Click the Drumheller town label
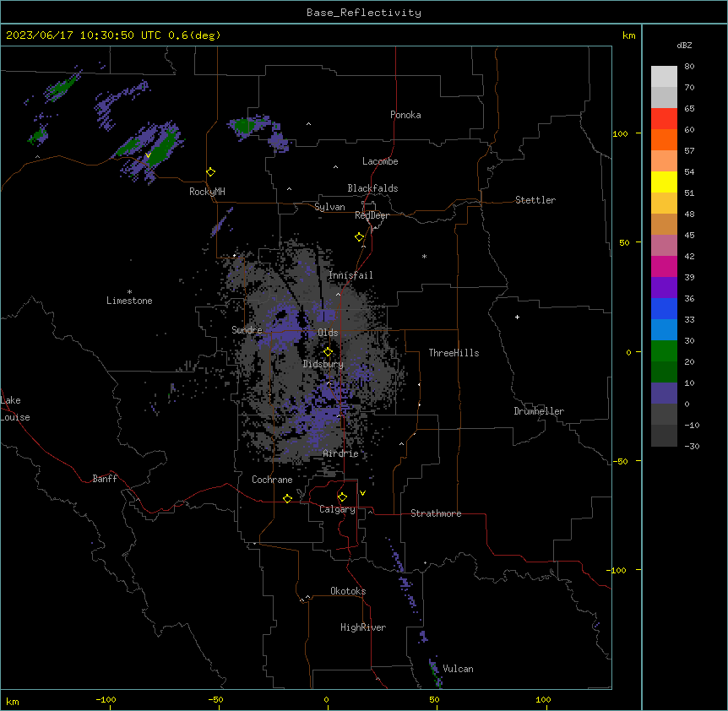The height and width of the screenshot is (711, 728). pos(539,411)
